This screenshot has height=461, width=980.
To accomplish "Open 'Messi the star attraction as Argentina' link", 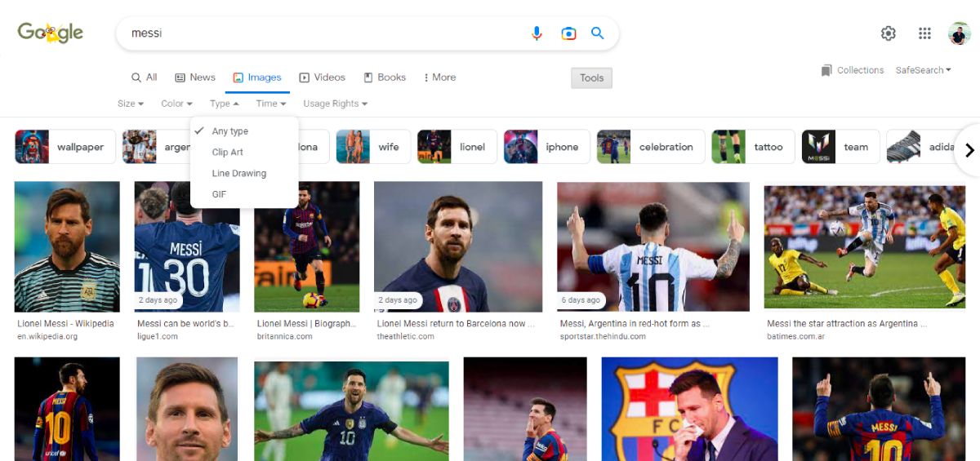I will tap(848, 324).
